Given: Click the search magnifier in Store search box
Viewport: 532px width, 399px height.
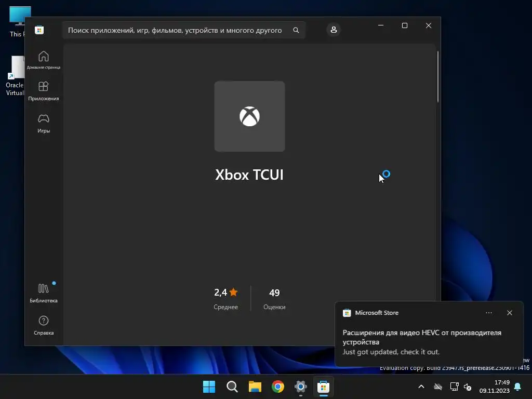Looking at the screenshot, I should point(296,30).
